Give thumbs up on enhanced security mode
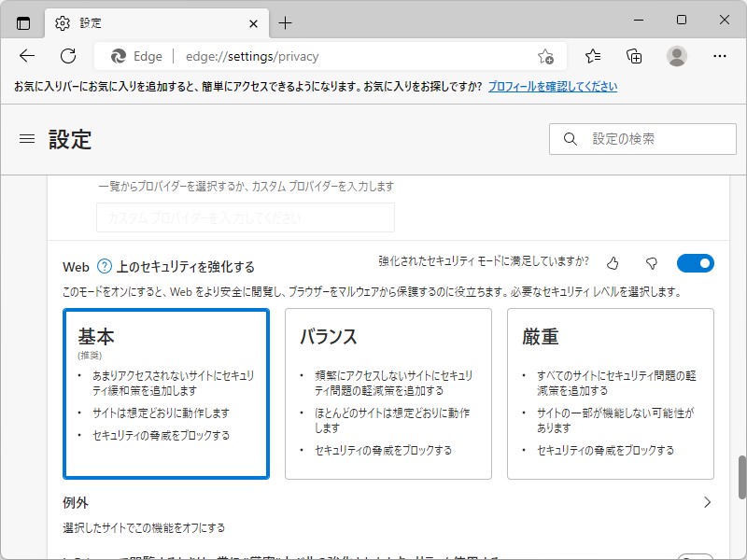This screenshot has width=747, height=560. 612,263
